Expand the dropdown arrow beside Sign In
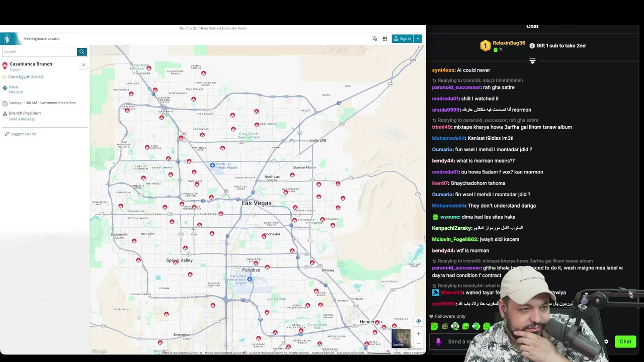Screen dimensions: 644x362 (x=418, y=39)
